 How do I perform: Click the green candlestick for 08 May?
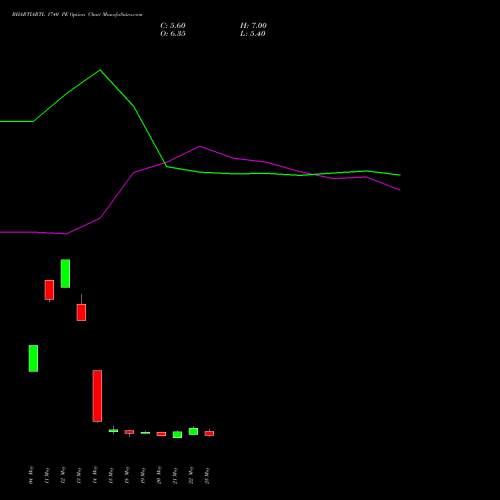coord(33,358)
